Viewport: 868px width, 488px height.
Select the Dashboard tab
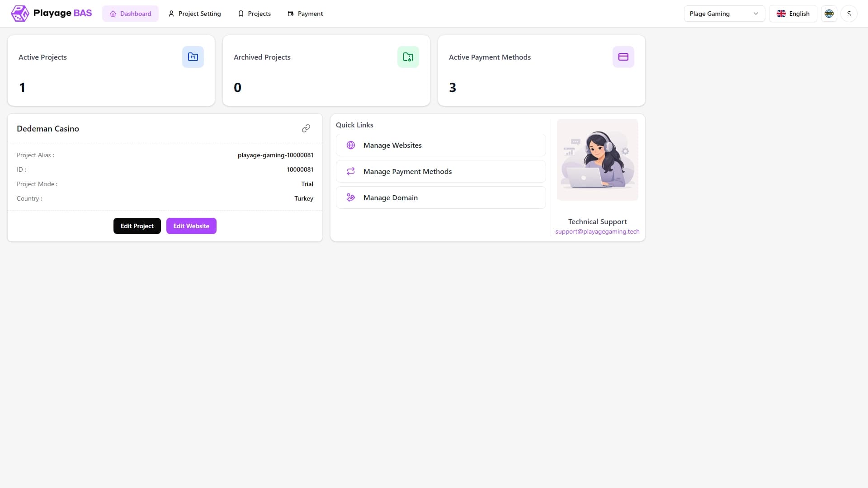tap(130, 14)
